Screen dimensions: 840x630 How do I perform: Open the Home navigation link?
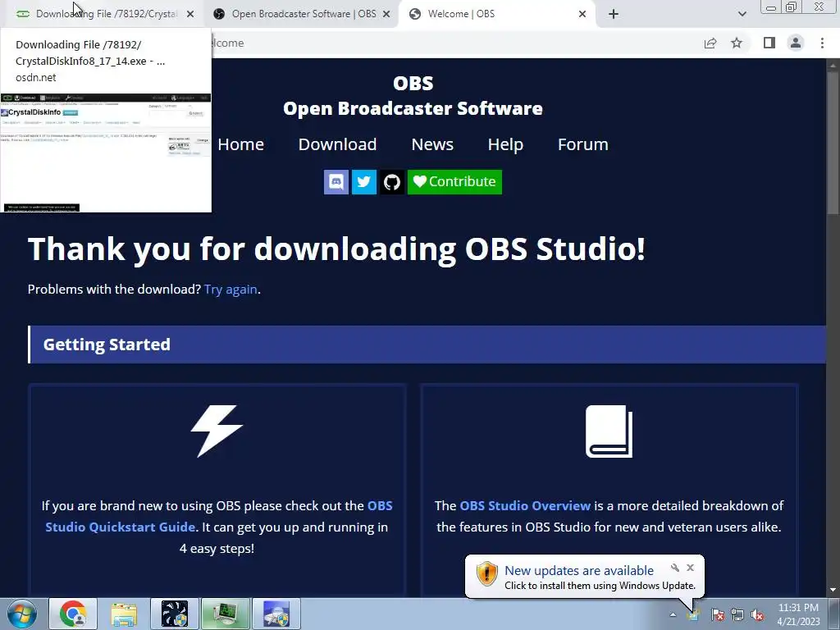240,144
